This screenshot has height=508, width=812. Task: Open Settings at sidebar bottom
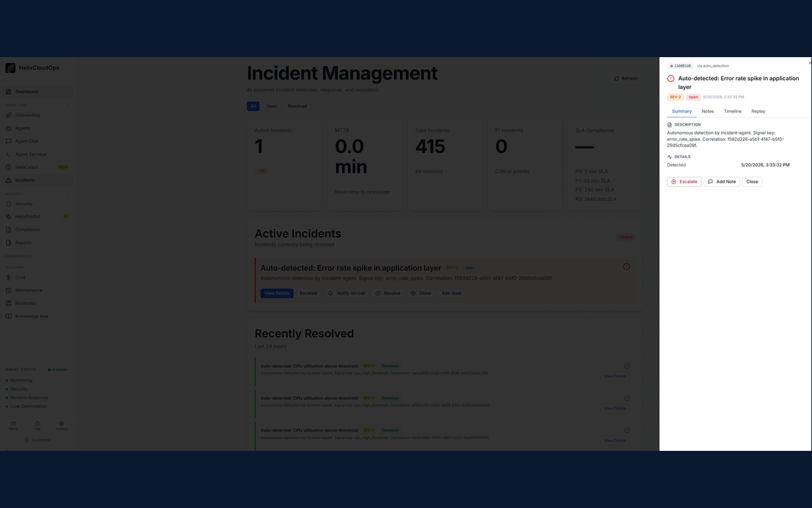pos(62,425)
